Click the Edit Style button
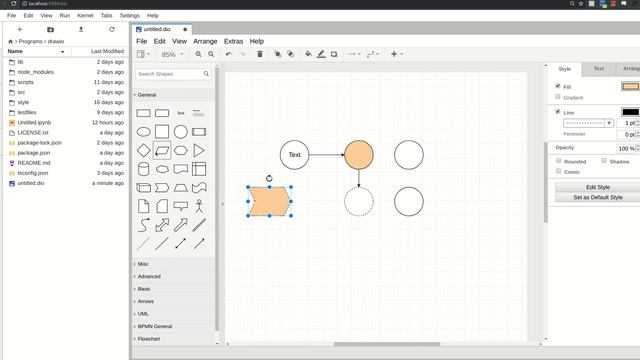The width and height of the screenshot is (640, 360). click(x=598, y=187)
